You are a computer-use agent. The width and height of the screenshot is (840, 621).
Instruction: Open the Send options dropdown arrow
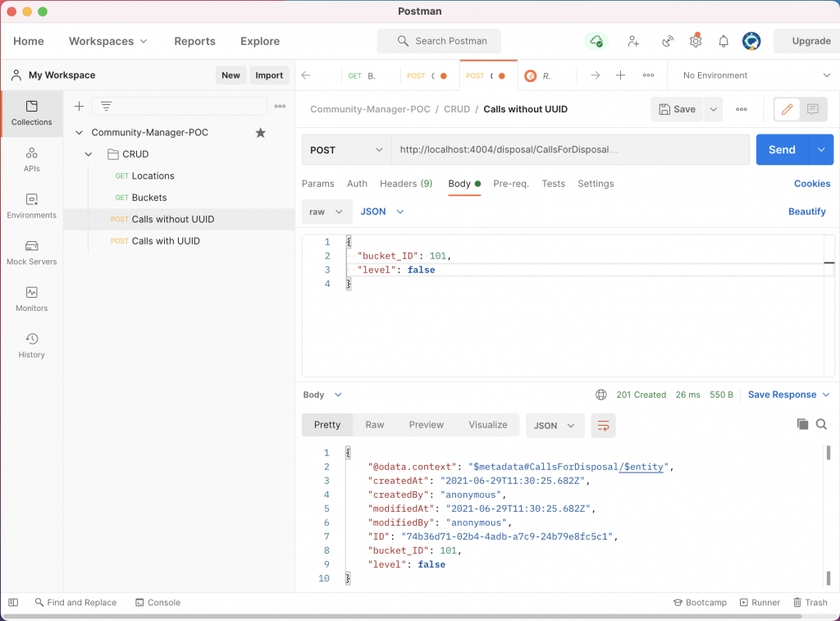pyautogui.click(x=821, y=150)
